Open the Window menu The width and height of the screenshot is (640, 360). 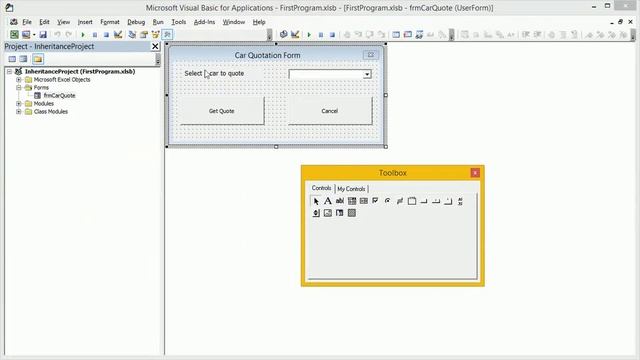tap(233, 22)
